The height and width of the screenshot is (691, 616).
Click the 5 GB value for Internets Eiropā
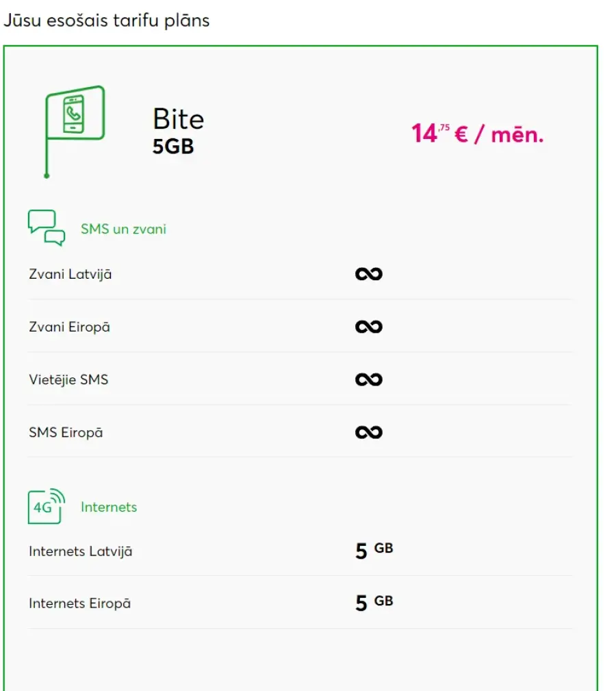(x=374, y=603)
